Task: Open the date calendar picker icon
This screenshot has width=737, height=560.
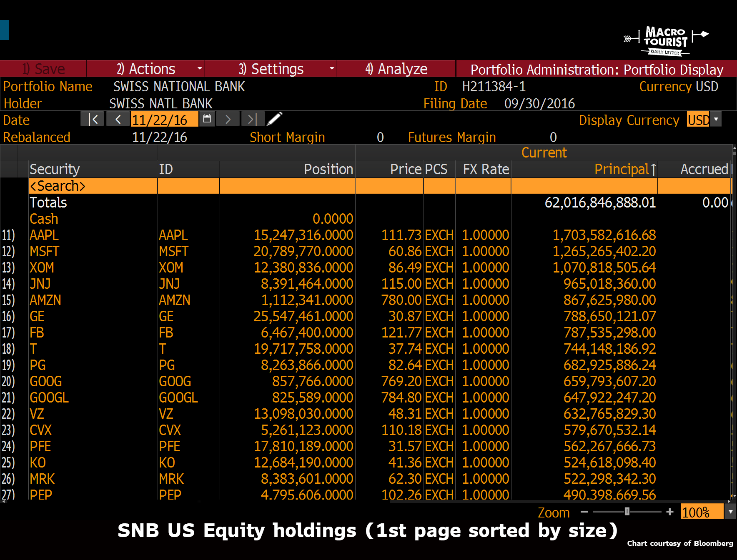Action: pyautogui.click(x=207, y=119)
